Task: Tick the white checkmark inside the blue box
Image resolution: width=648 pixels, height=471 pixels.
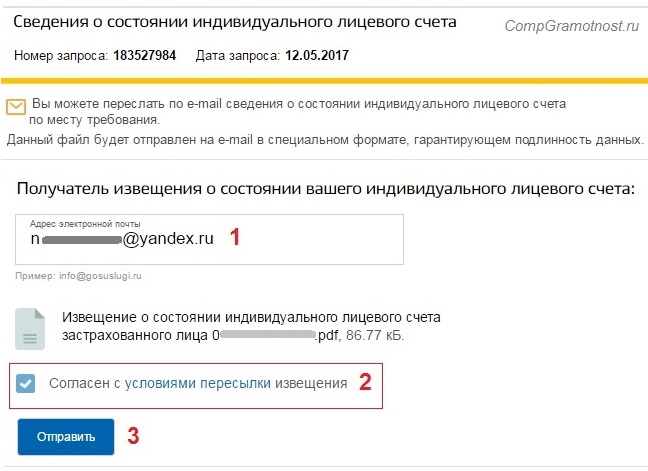Action: tap(25, 383)
